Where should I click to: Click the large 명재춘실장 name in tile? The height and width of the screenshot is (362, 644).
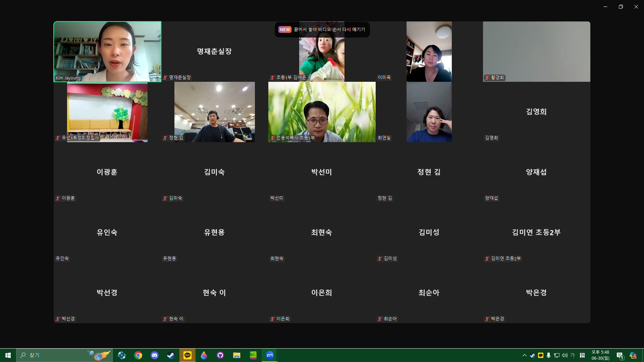[214, 51]
